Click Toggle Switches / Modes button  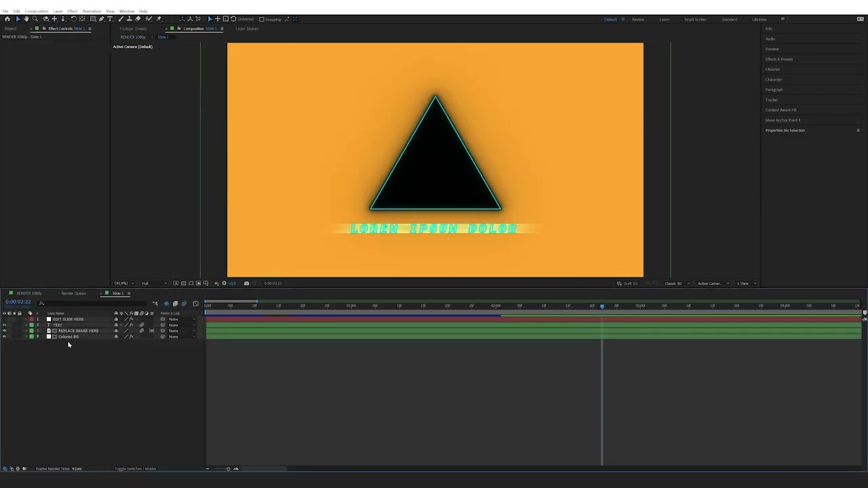click(x=136, y=468)
